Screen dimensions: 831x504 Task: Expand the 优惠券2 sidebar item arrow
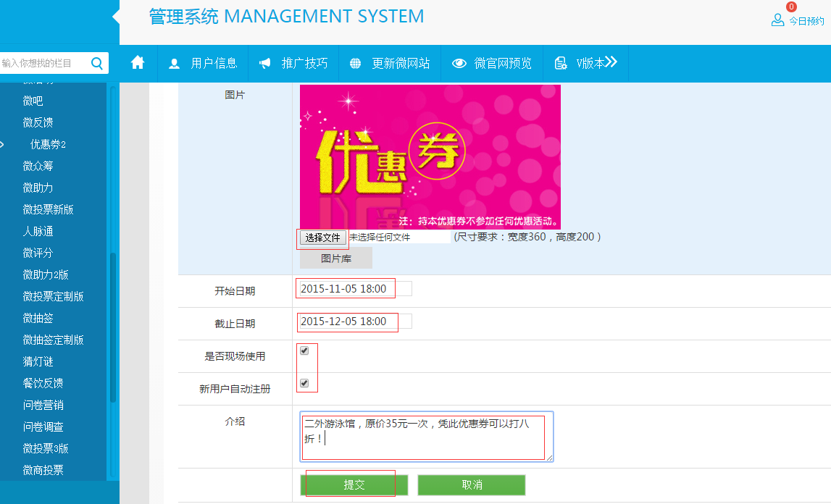[x=2, y=145]
